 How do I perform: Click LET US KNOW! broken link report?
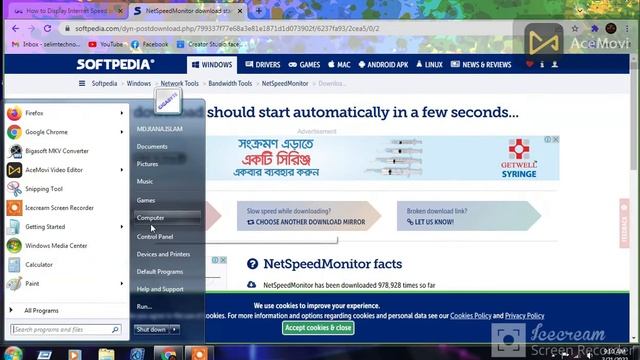tap(430, 222)
